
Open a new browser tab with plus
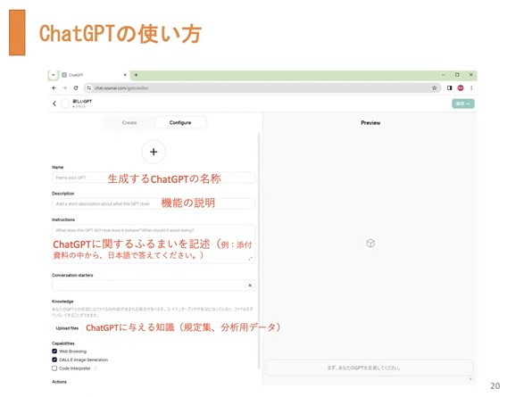[x=136, y=75]
